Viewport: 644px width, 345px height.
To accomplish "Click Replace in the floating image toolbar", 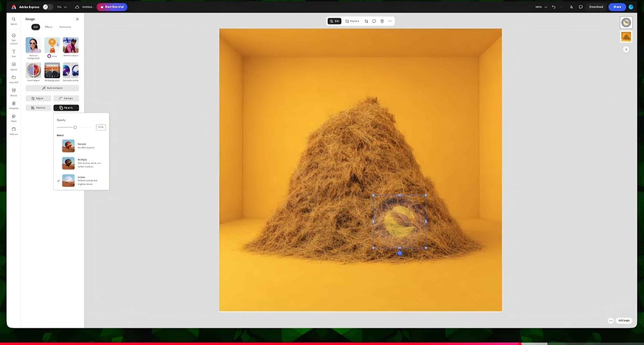I will tap(352, 21).
